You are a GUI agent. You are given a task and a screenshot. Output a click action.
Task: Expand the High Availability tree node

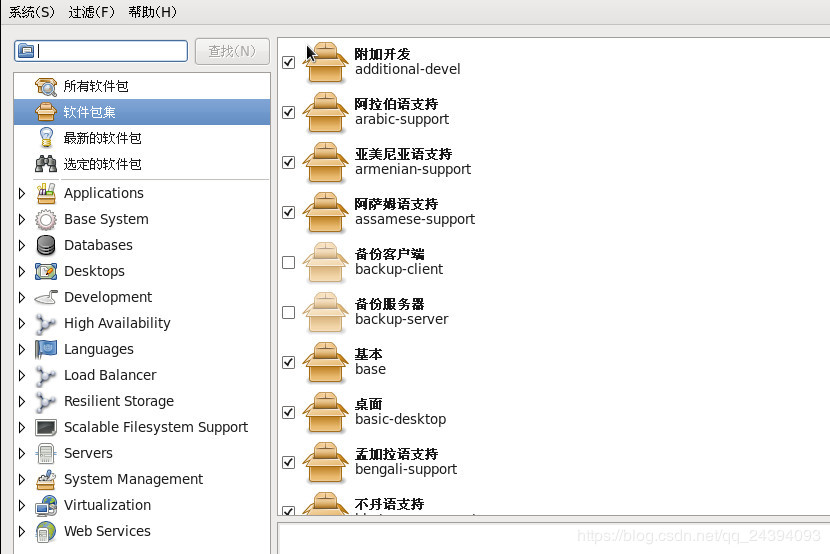coord(22,323)
